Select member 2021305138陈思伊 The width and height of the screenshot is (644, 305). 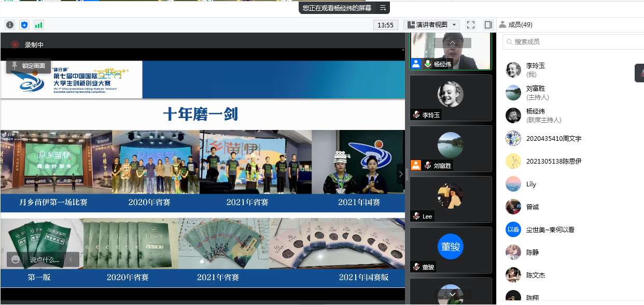(x=570, y=161)
